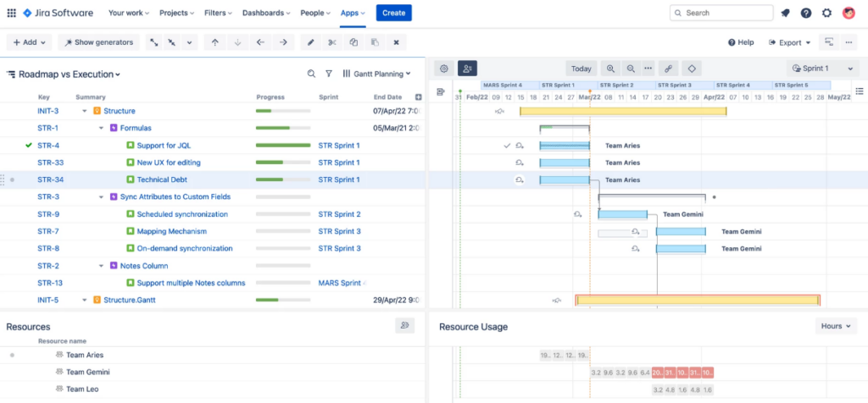Click the Technical Debt progress bar
Image resolution: width=868 pixels, height=403 pixels.
283,179
